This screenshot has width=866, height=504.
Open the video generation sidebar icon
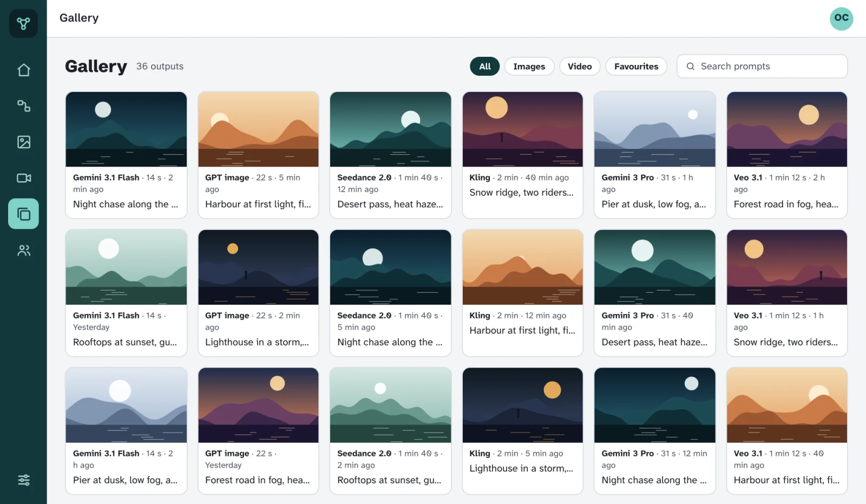(23, 178)
